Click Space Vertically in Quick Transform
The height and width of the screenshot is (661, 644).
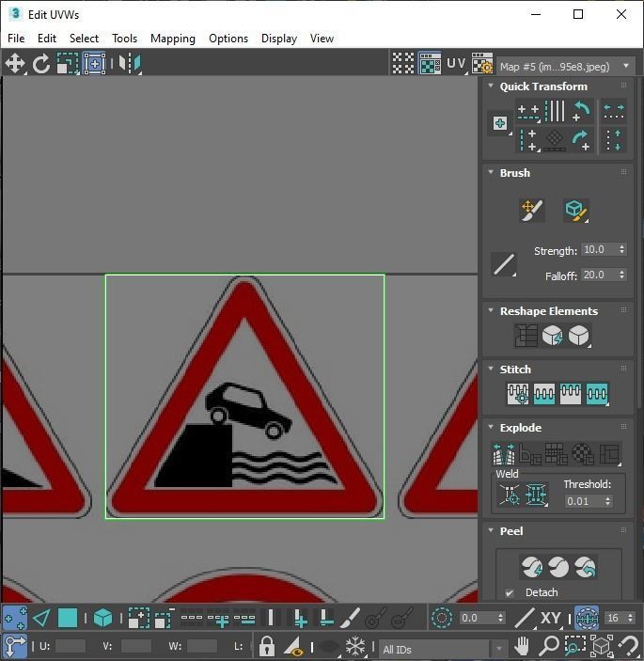click(614, 141)
